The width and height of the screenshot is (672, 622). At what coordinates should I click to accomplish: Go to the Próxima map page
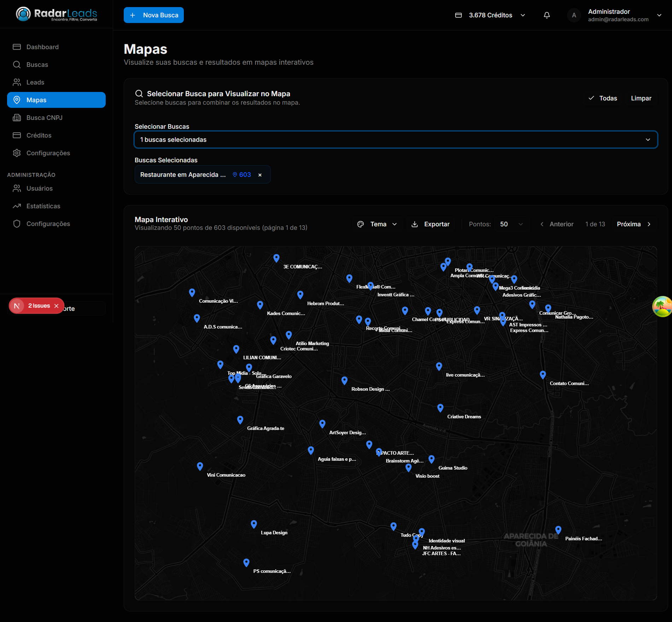(634, 224)
